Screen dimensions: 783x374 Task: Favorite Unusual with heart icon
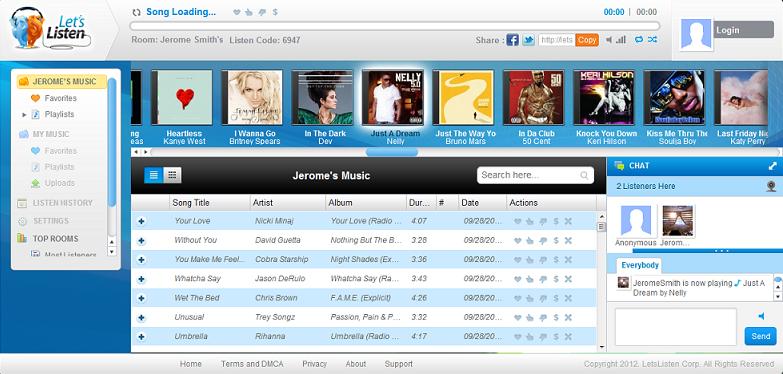click(x=517, y=318)
